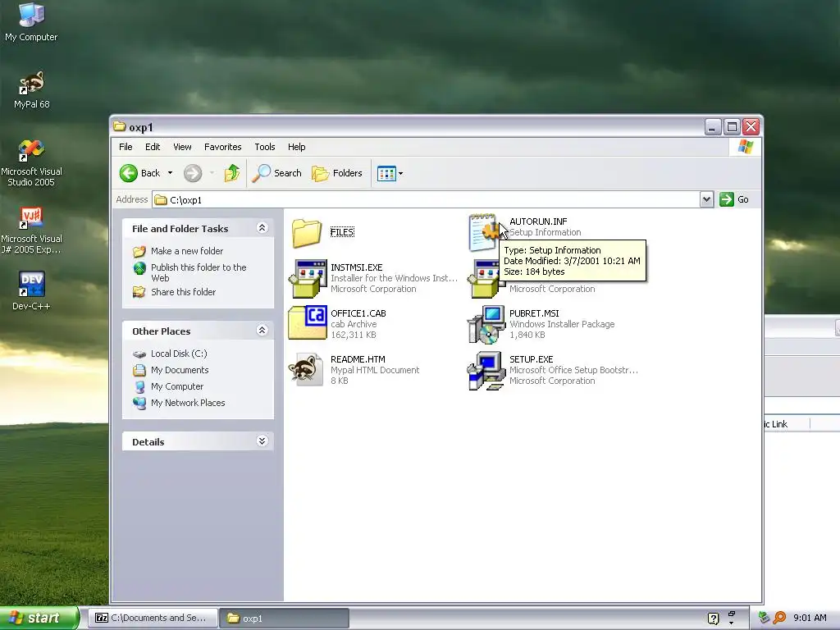Screen dimensions: 840x630
Task: Open the File menu
Action: tap(126, 147)
